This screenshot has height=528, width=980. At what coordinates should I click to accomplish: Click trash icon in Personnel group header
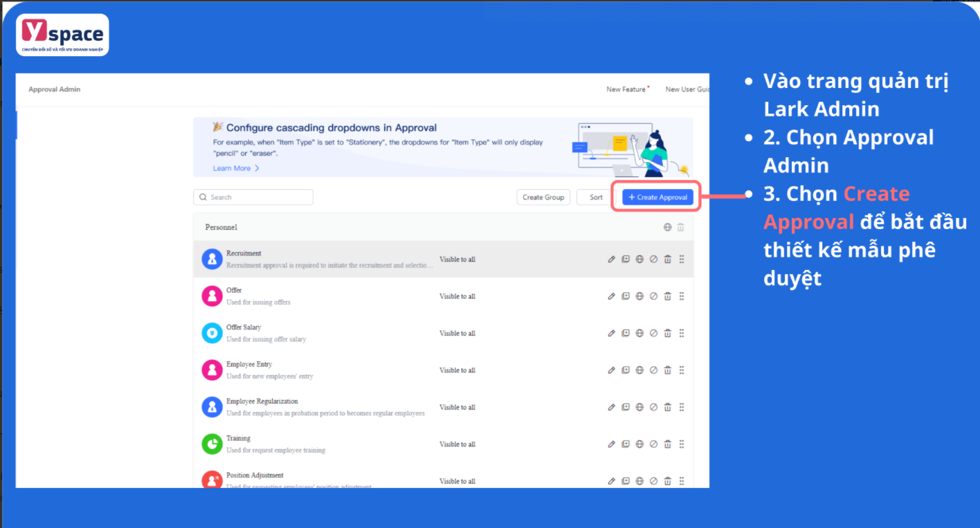[681, 227]
